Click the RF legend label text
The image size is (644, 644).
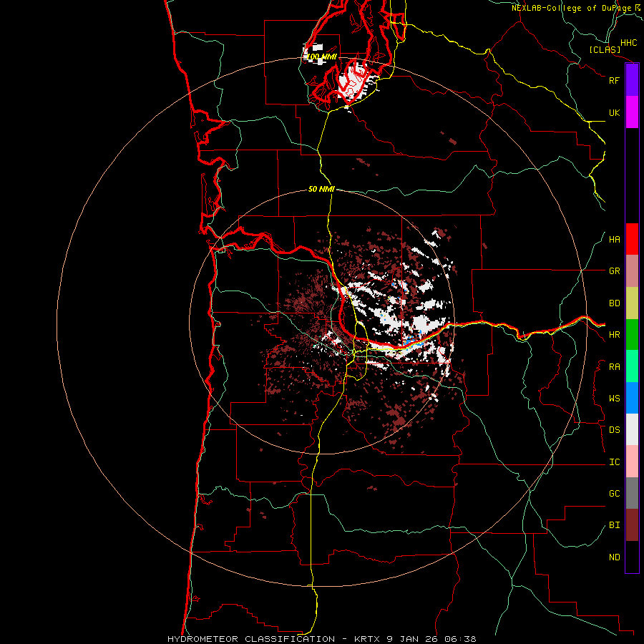615,80
